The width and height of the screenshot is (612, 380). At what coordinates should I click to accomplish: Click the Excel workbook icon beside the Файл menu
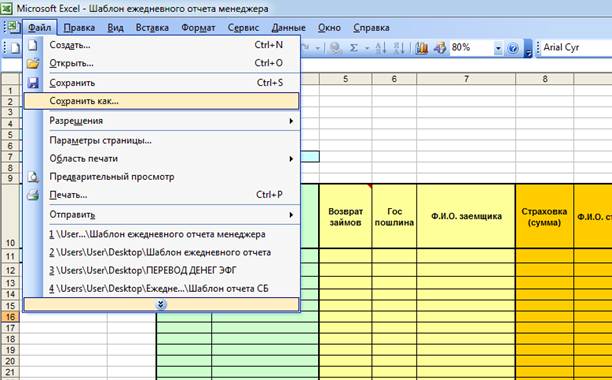click(x=13, y=27)
